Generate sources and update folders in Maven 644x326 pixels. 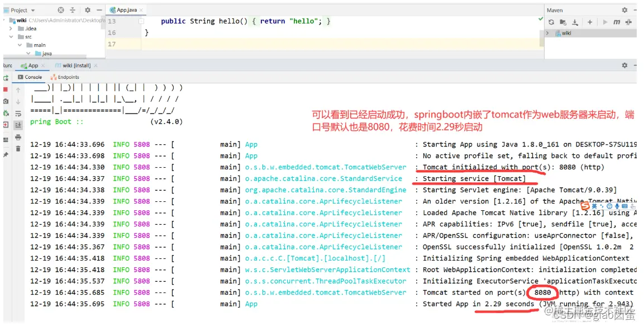(563, 22)
